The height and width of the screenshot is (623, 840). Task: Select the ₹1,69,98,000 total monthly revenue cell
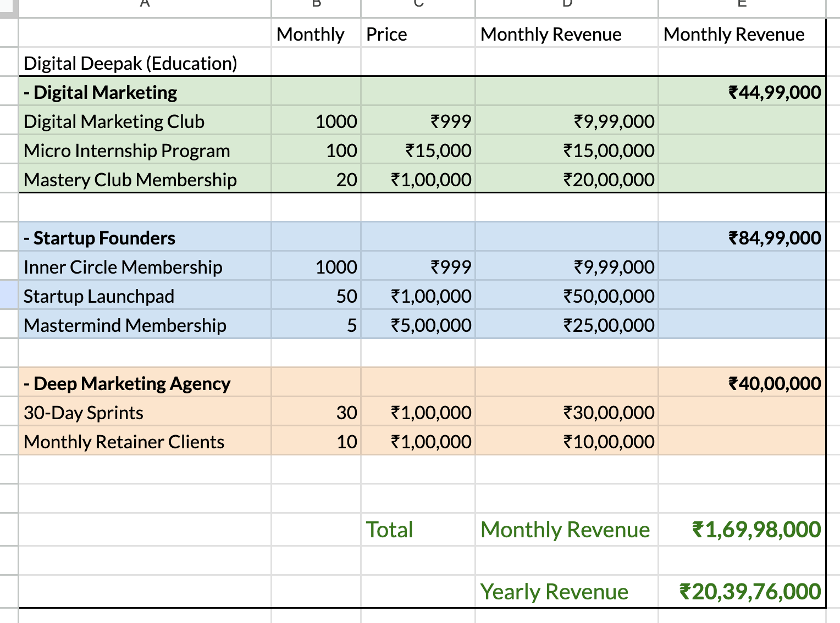point(742,529)
